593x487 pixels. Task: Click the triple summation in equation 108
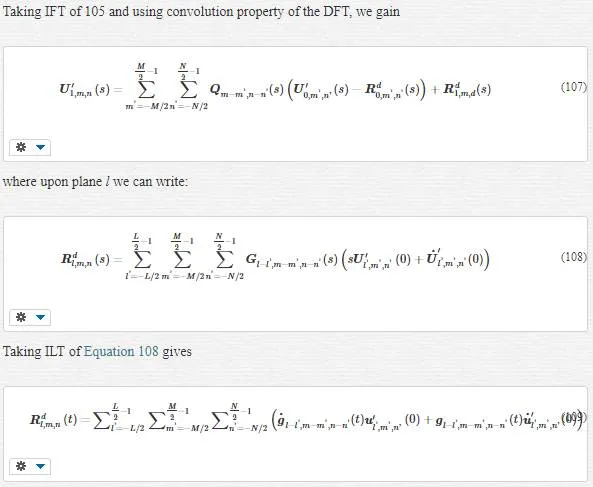click(185, 256)
